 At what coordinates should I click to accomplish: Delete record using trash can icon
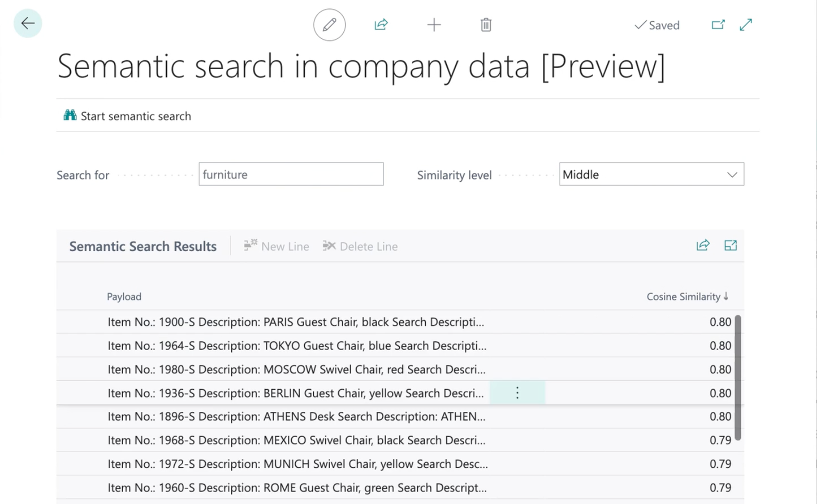(485, 25)
